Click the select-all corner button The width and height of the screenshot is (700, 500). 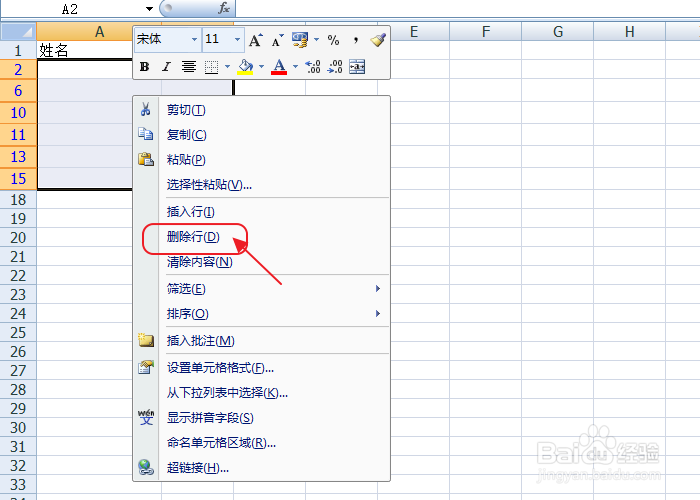coord(18,32)
